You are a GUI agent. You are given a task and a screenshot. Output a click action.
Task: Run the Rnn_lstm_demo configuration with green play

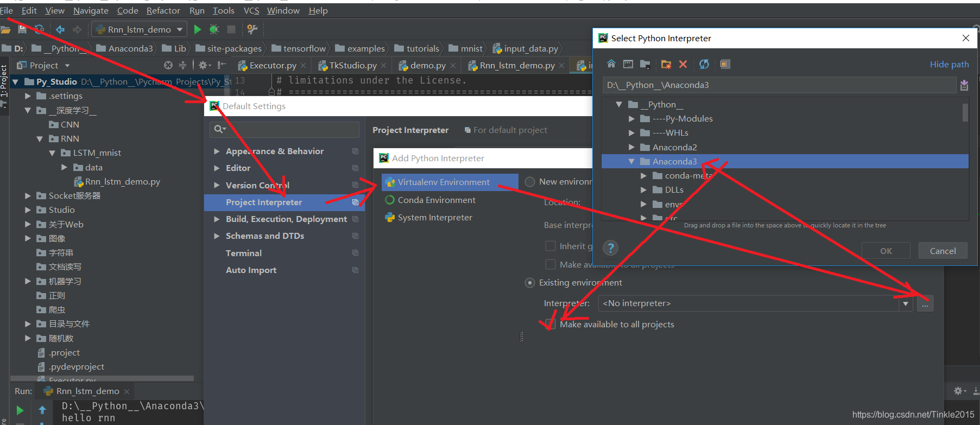198,29
